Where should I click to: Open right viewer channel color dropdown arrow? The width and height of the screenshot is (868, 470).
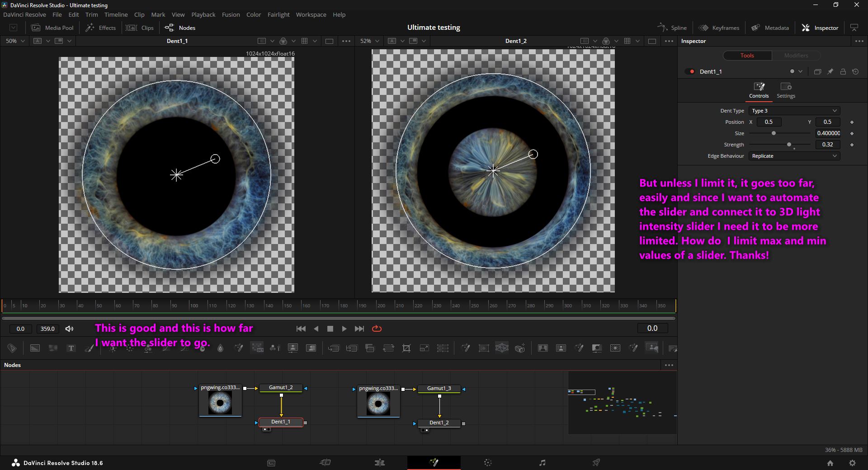click(616, 41)
